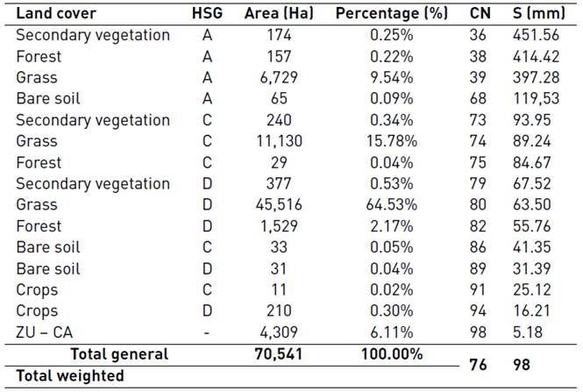Click the "CN" column header
This screenshot has width=583, height=392.
click(480, 13)
